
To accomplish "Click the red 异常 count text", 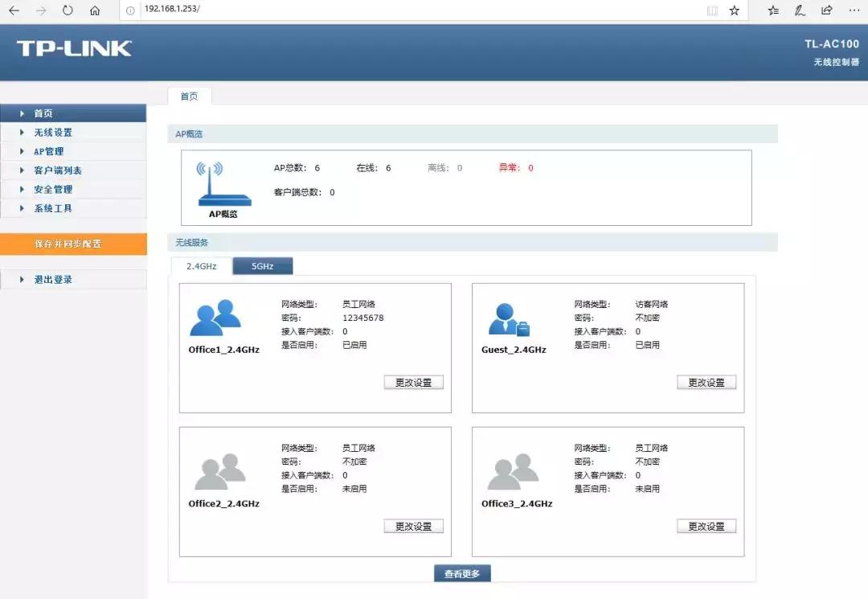I will click(516, 168).
